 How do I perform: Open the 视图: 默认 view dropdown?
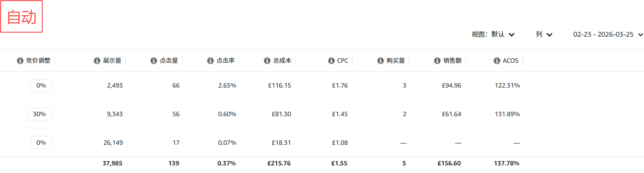(x=493, y=35)
